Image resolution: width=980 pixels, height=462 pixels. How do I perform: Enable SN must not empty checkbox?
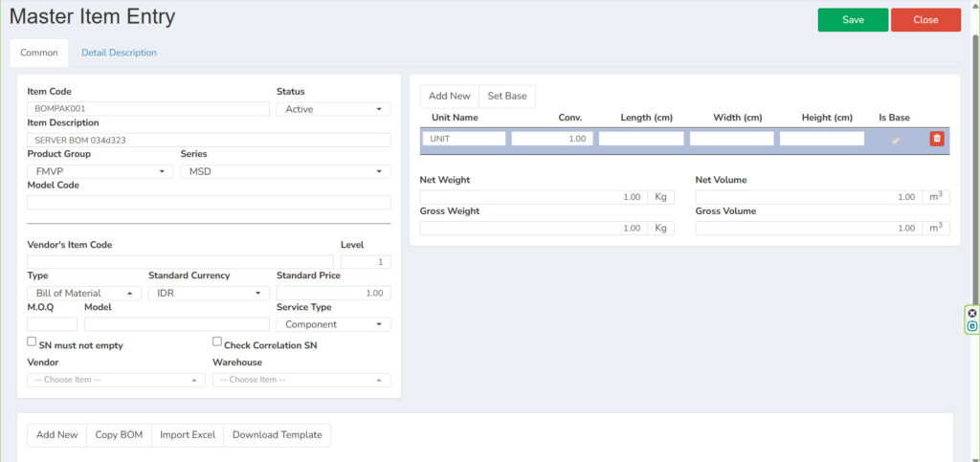click(x=32, y=341)
